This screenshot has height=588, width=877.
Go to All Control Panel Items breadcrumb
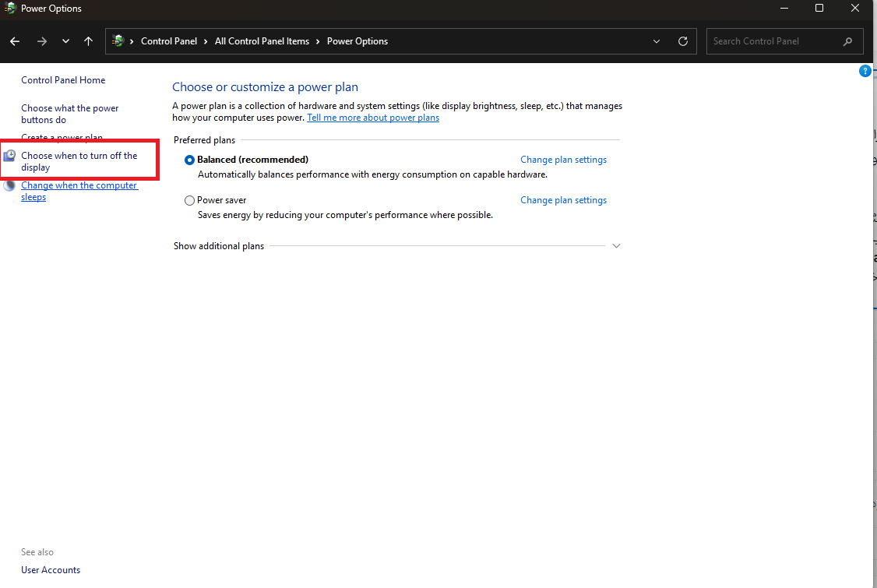tap(262, 41)
